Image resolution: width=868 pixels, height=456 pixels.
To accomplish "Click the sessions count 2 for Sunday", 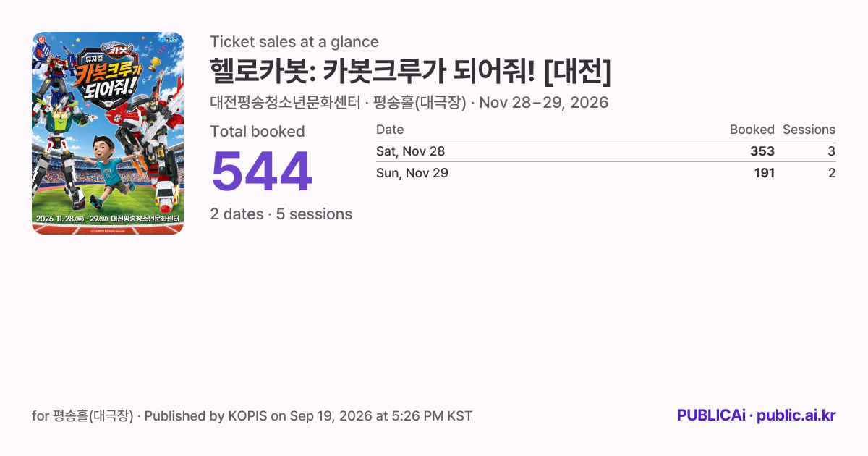I will coord(832,173).
